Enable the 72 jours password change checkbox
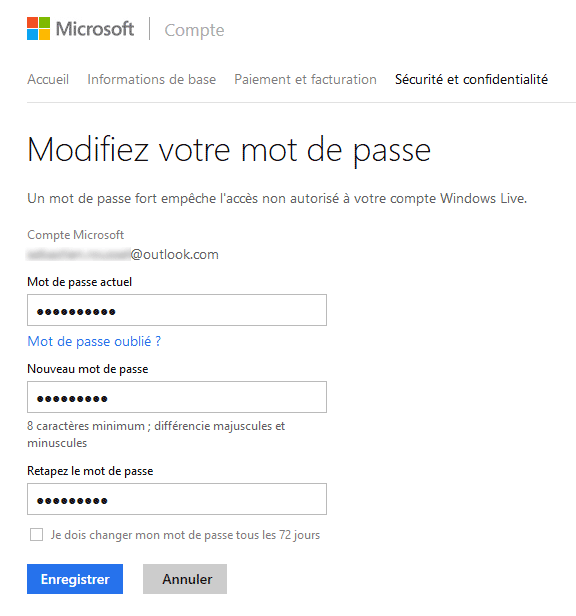 click(x=37, y=535)
